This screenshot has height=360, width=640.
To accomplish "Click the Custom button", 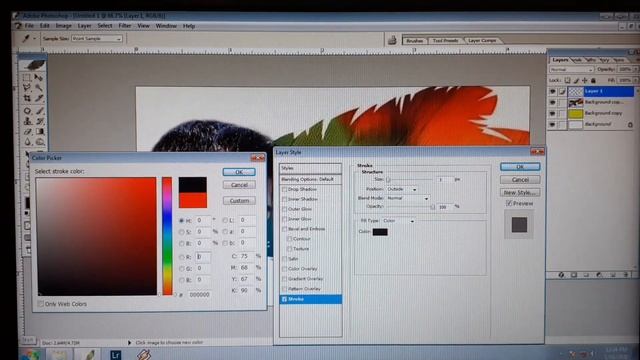I will coord(239,201).
